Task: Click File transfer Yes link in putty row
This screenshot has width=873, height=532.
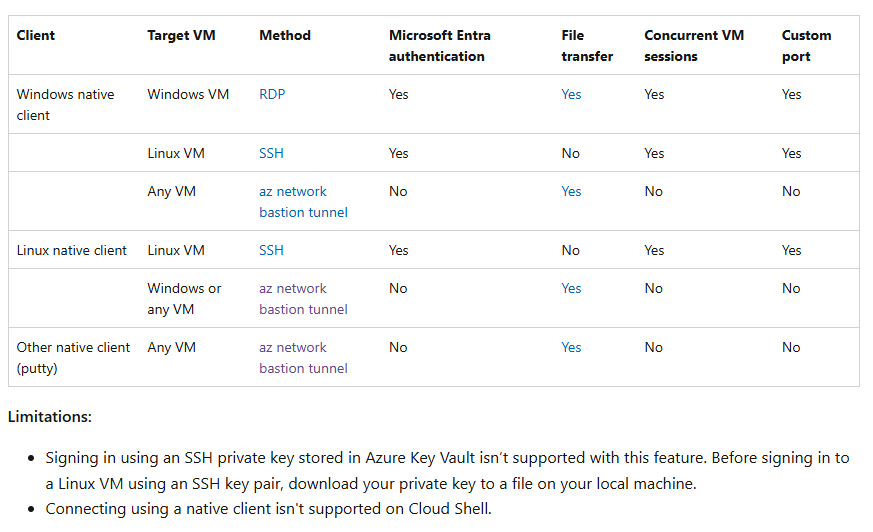Action: (x=571, y=347)
